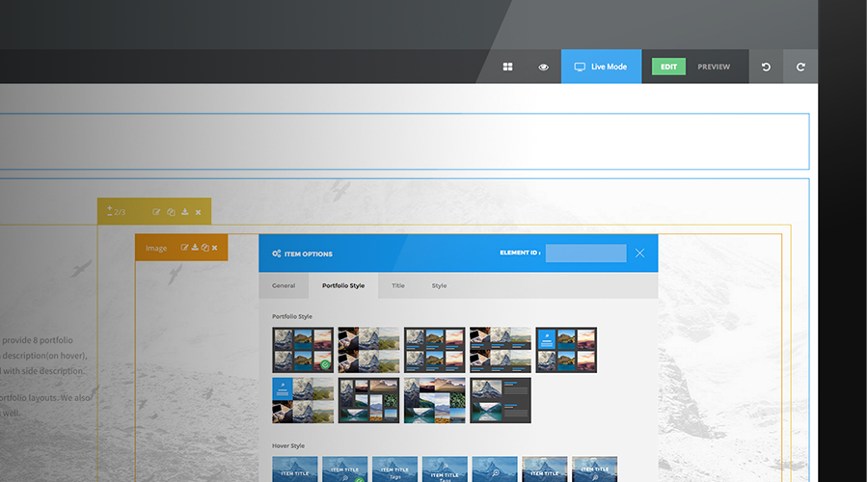
Task: Select the second Portfolio Style thumbnail
Action: click(x=368, y=350)
